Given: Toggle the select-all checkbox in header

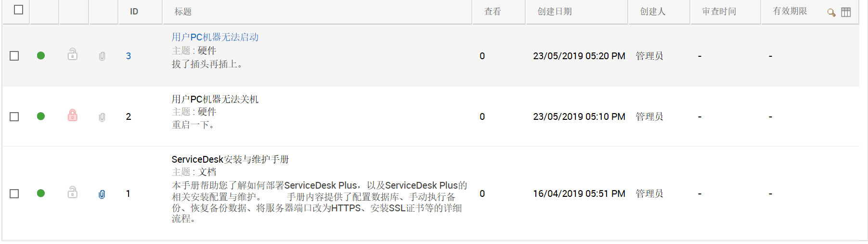Looking at the screenshot, I should (x=19, y=10).
